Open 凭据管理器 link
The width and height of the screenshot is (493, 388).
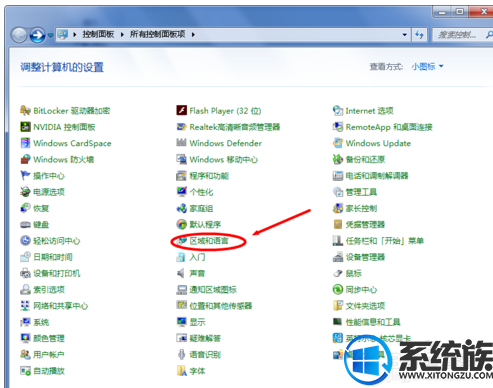coord(365,224)
